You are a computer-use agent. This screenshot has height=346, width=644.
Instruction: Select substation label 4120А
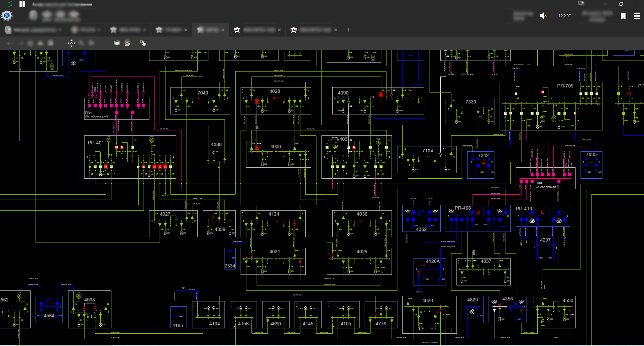pos(433,261)
